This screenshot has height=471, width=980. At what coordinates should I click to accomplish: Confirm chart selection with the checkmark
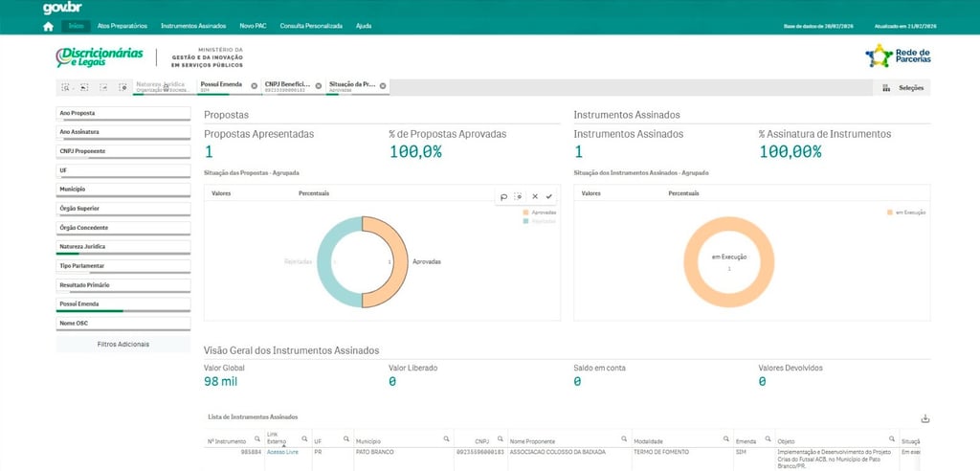click(549, 196)
